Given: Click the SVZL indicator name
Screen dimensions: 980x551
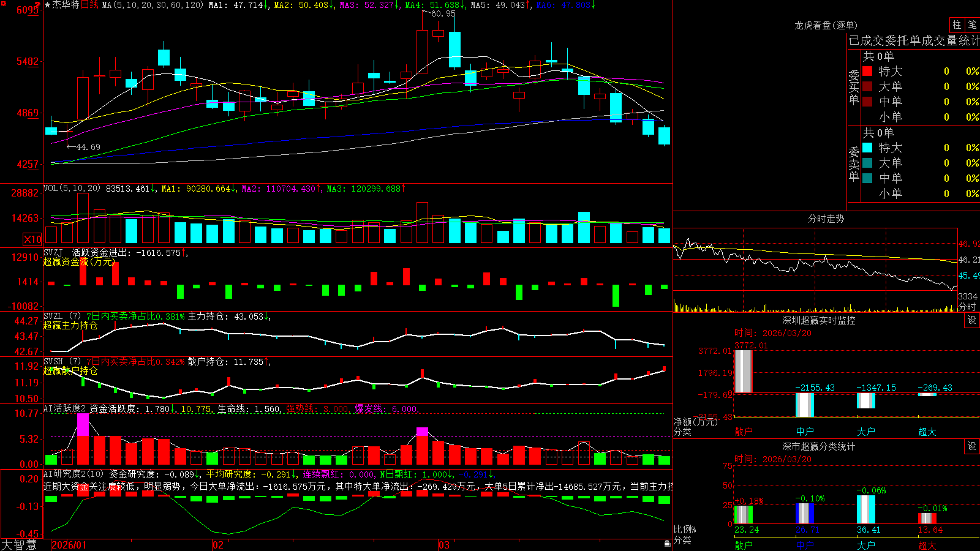Looking at the screenshot, I should [x=53, y=317].
